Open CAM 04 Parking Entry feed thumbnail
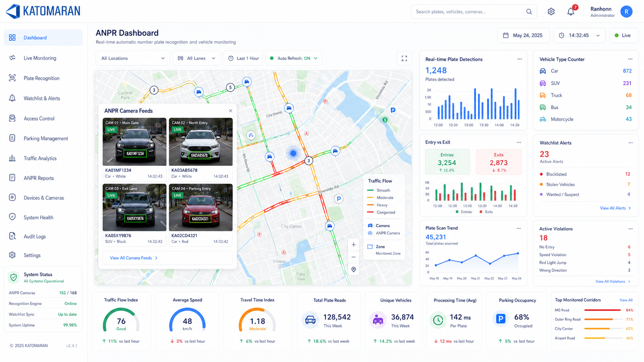This screenshot has width=644, height=362. [201, 207]
